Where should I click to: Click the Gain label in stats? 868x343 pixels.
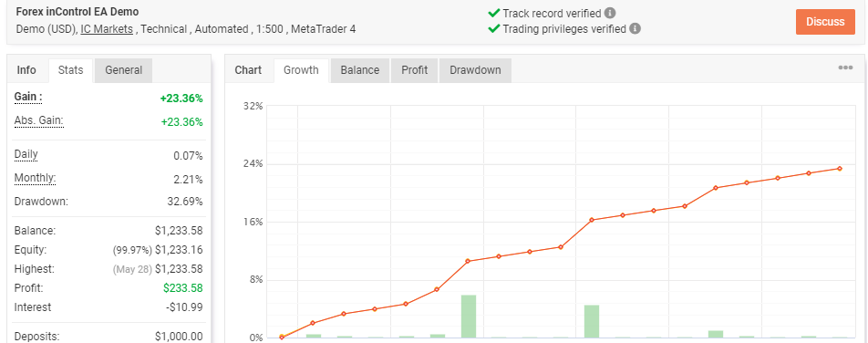pyautogui.click(x=28, y=97)
